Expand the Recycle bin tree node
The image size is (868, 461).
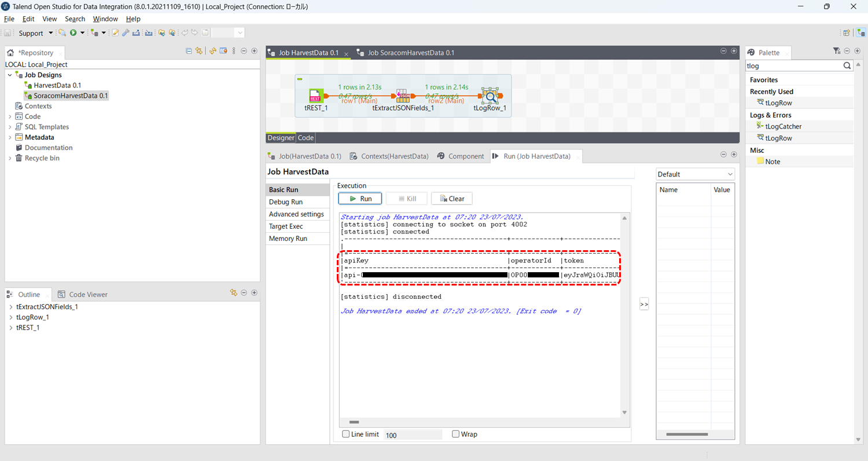(10, 158)
